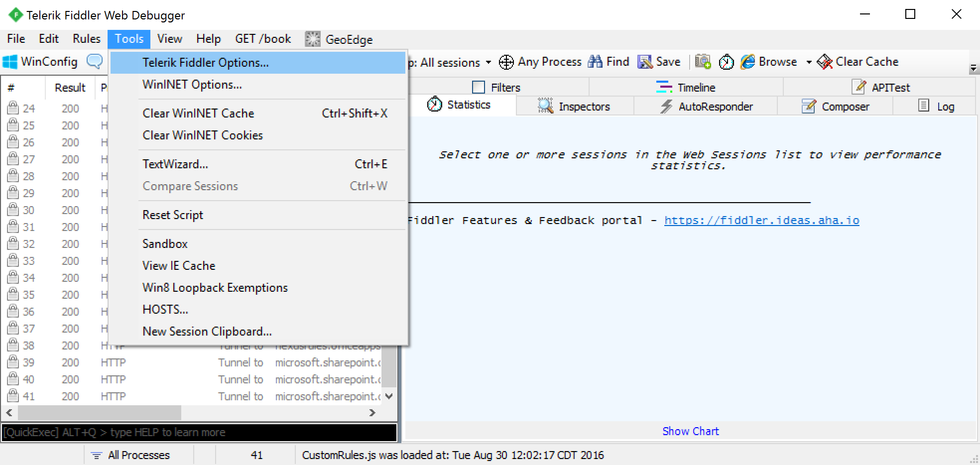Toggle the Filters checkbox

click(x=478, y=88)
